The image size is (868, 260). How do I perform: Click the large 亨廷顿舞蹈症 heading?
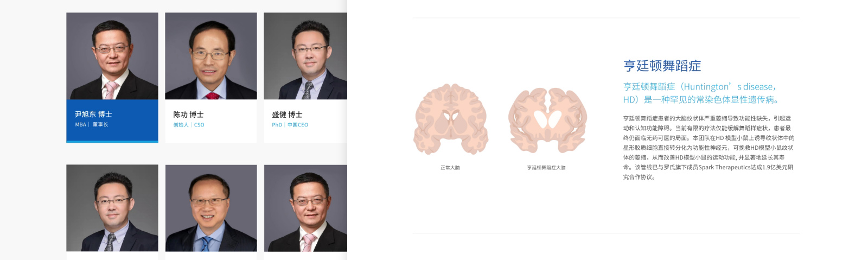662,66
